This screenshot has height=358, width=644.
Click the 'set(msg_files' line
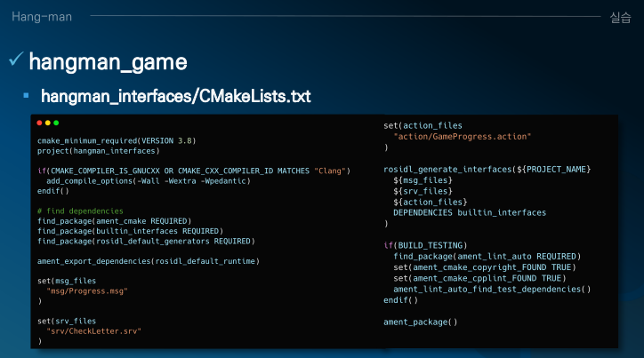tap(67, 281)
